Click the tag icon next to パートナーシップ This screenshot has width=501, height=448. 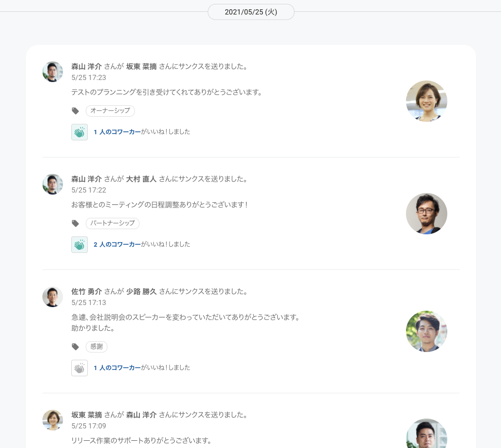click(75, 223)
